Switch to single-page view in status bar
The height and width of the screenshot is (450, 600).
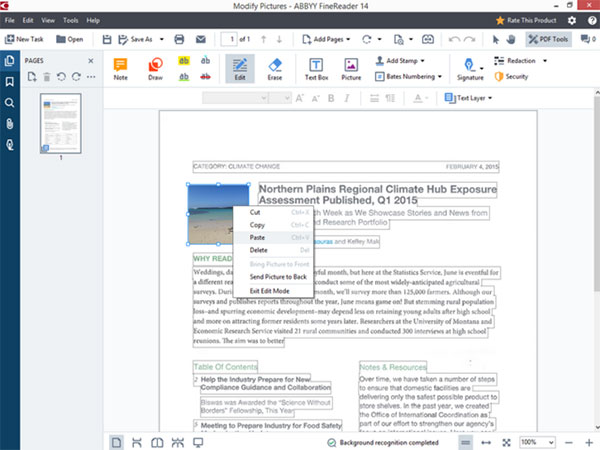(117, 441)
